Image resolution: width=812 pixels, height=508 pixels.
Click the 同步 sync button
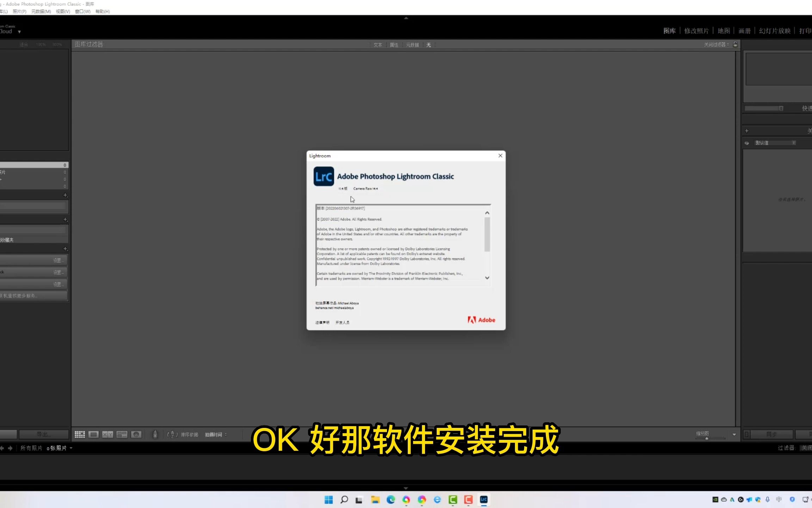[772, 434]
